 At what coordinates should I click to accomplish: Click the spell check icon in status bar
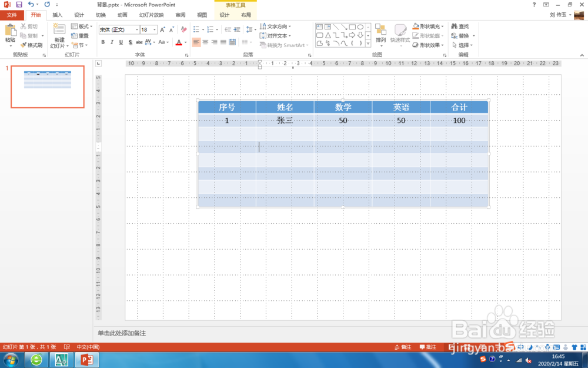67,347
